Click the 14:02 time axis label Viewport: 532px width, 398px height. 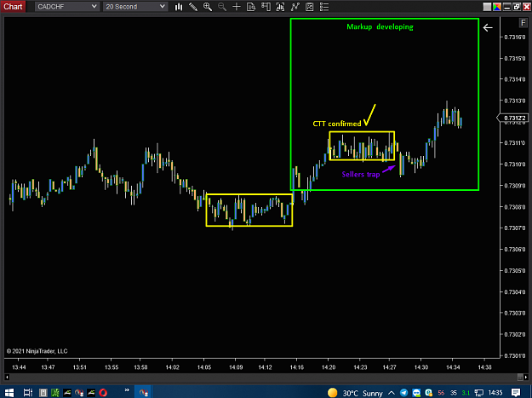(x=172, y=367)
